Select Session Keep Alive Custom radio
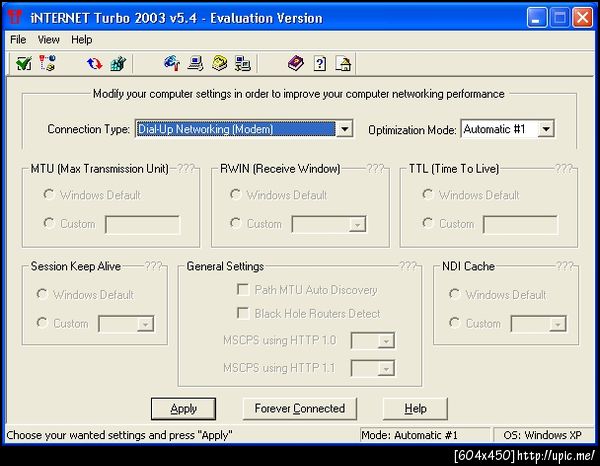This screenshot has width=600, height=466. pos(42,323)
